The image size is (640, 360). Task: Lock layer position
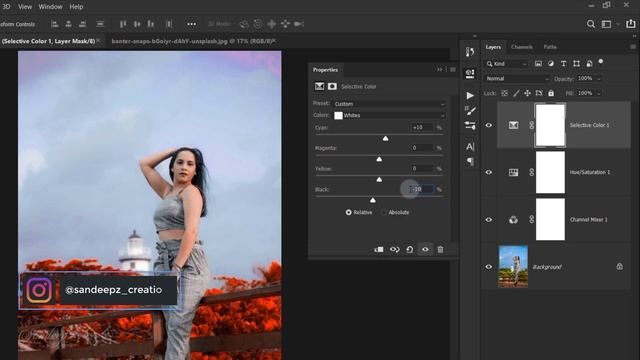click(527, 93)
